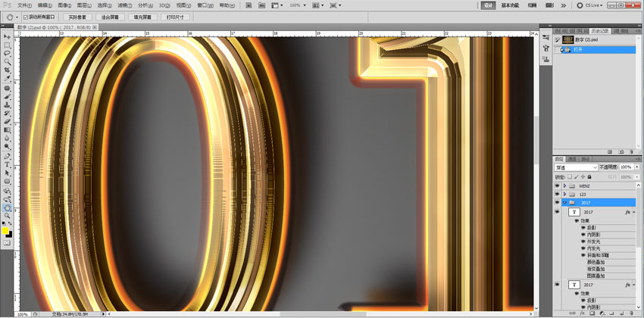Select the Clone Stamp tool
Screen dimensions: 644x318
[x=7, y=105]
